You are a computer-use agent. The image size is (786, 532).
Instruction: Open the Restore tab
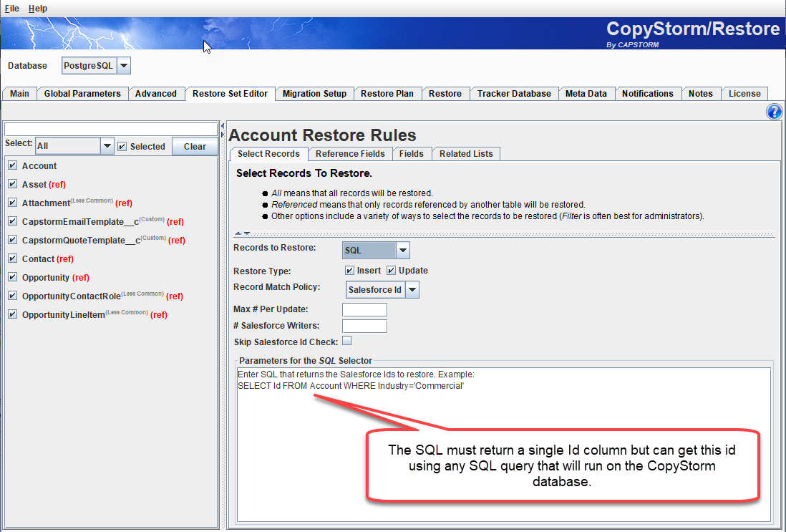click(445, 94)
